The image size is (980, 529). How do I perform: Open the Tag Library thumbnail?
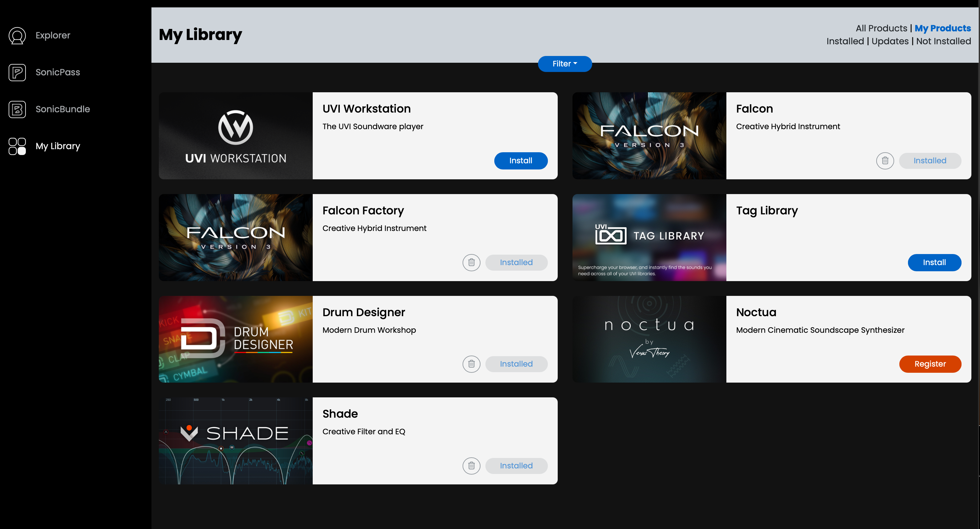649,237
